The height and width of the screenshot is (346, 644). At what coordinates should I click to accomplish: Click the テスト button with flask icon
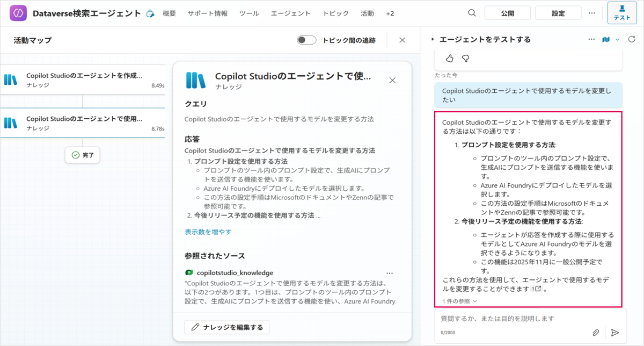coord(622,13)
